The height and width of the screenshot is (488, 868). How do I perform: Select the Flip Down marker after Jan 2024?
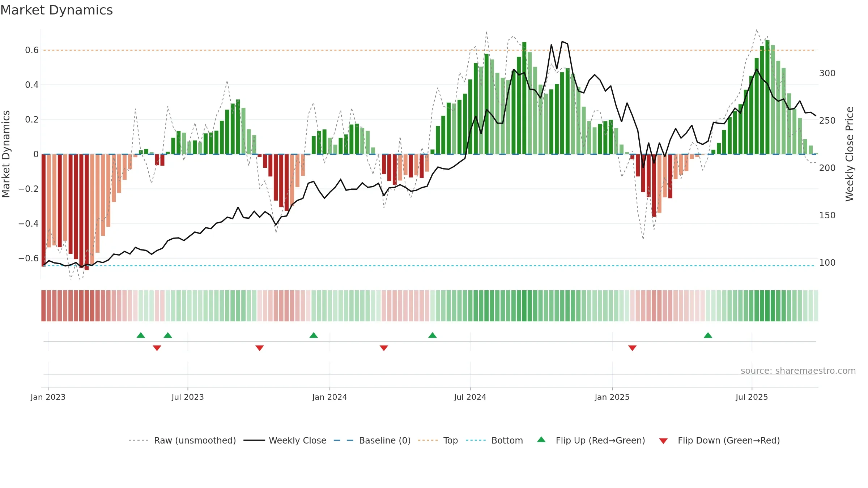384,348
